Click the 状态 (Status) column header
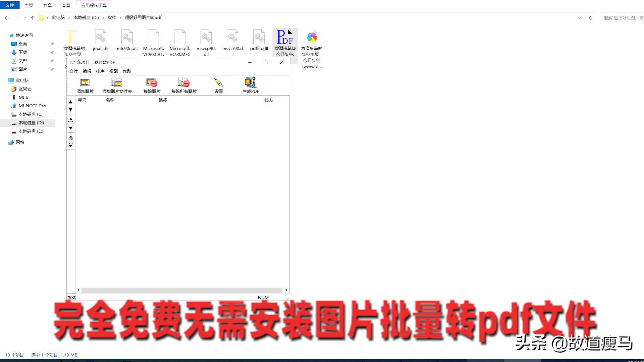The width and height of the screenshot is (644, 362). [x=268, y=100]
